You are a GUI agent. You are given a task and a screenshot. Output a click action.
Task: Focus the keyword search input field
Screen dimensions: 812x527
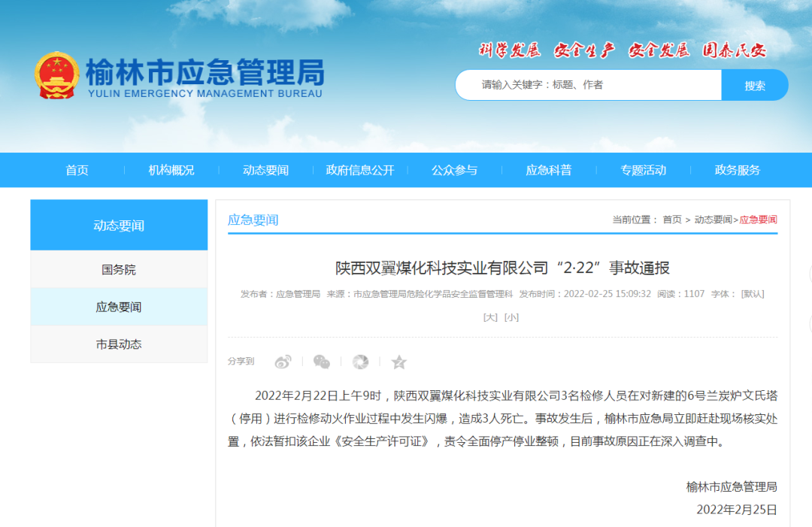point(588,85)
